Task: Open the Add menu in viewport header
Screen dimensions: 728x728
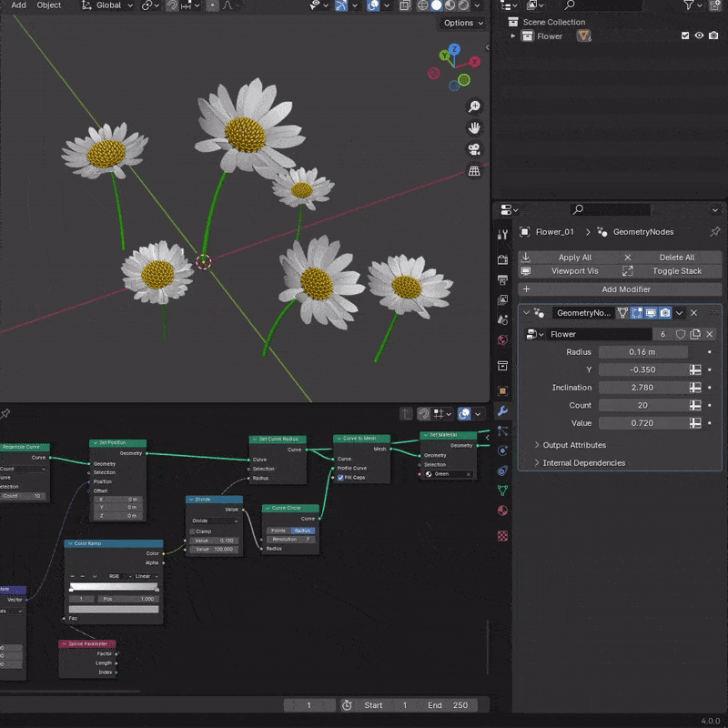Action: [18, 5]
